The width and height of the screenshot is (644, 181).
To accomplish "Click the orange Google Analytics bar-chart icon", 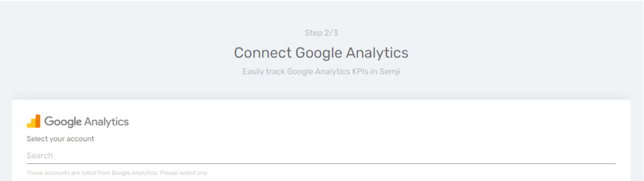I will coord(33,121).
